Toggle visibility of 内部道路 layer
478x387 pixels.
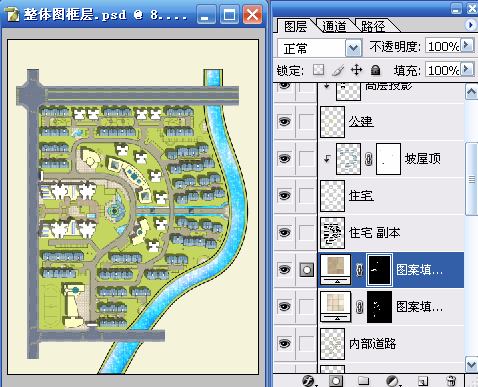tap(284, 343)
